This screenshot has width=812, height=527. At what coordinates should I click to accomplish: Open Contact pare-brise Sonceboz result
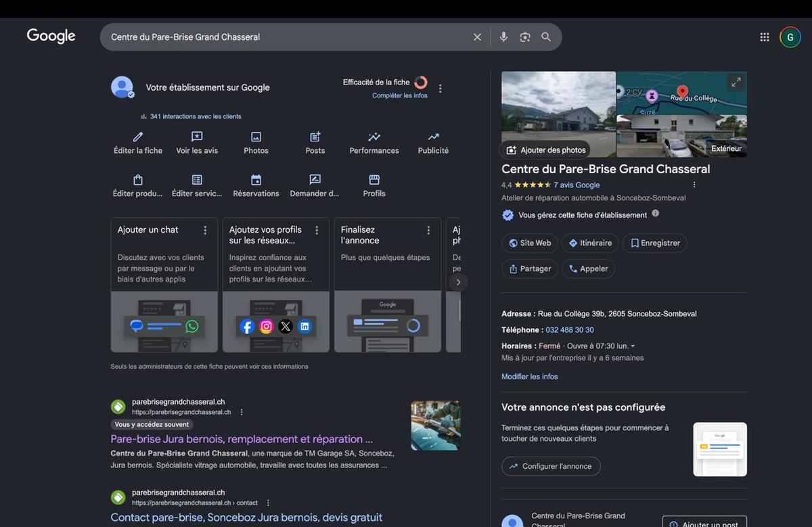tap(246, 518)
